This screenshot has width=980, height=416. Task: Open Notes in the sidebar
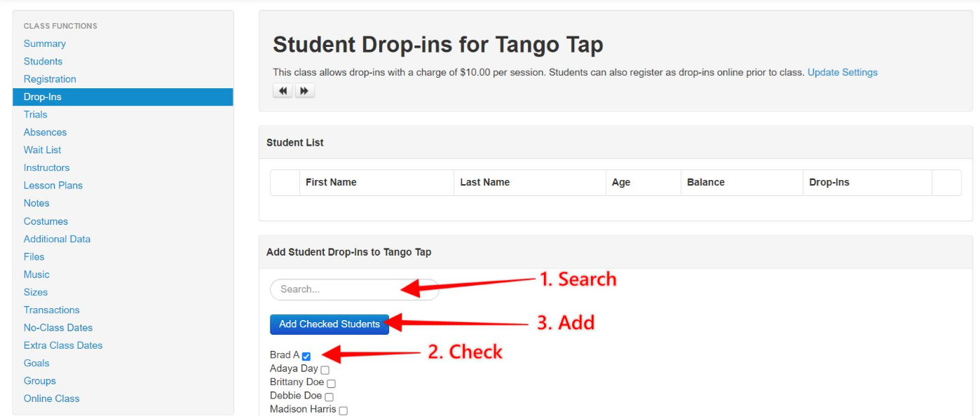click(x=36, y=203)
